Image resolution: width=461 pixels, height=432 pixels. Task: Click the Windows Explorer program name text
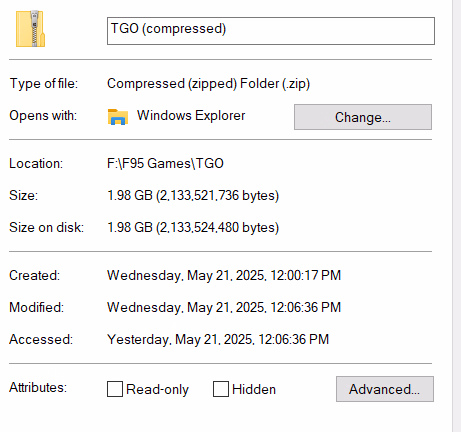pyautogui.click(x=191, y=116)
